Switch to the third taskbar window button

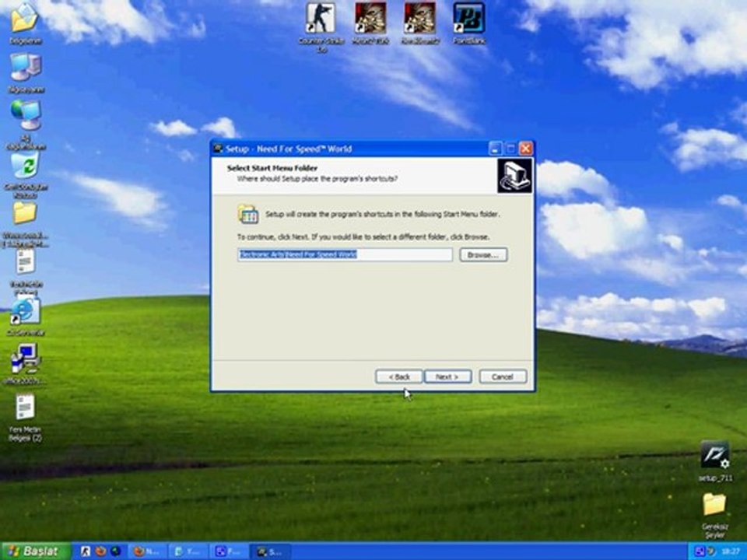coord(229,551)
